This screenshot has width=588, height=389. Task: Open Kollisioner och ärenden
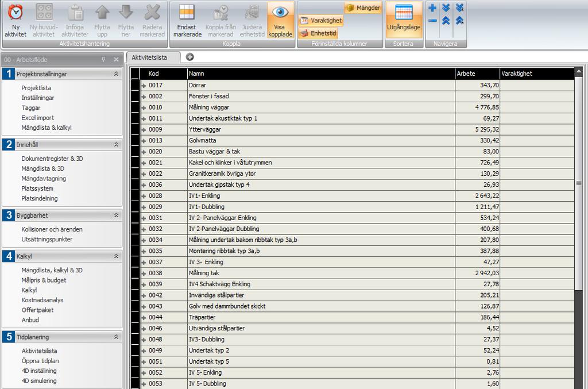52,229
